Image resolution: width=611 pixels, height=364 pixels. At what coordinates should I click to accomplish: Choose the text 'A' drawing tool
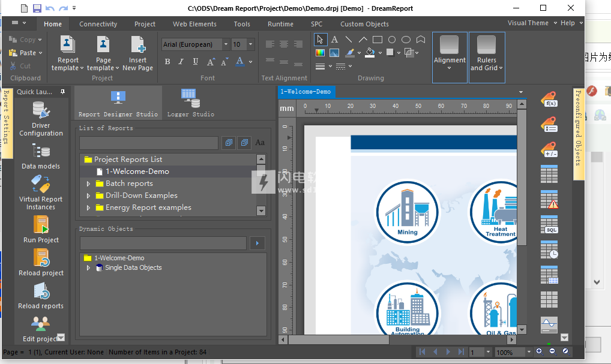334,40
